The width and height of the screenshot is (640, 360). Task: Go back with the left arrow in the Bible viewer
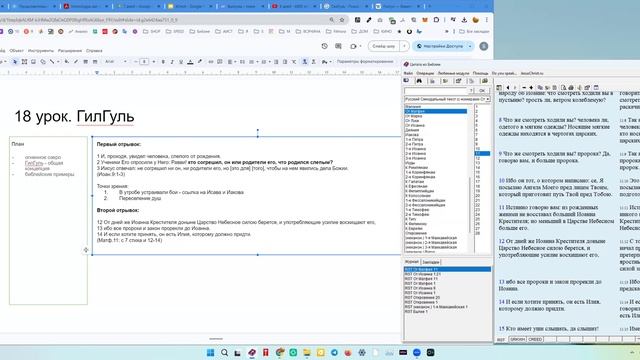(508, 87)
